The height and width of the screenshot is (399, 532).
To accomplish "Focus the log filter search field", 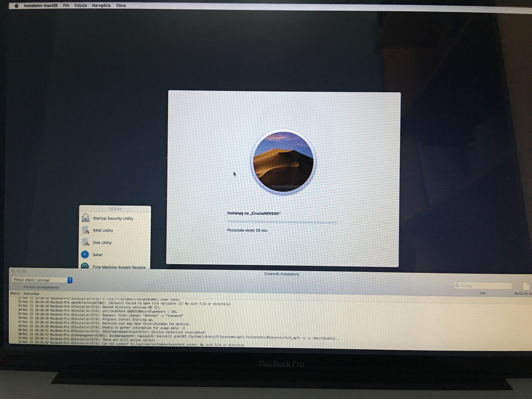I will click(x=483, y=286).
